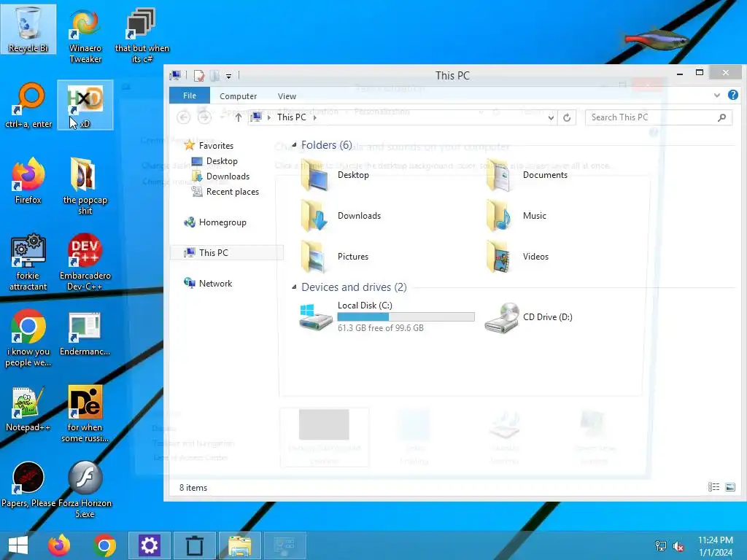Image resolution: width=747 pixels, height=560 pixels.
Task: Switch to details view in status bar
Action: pos(713,486)
